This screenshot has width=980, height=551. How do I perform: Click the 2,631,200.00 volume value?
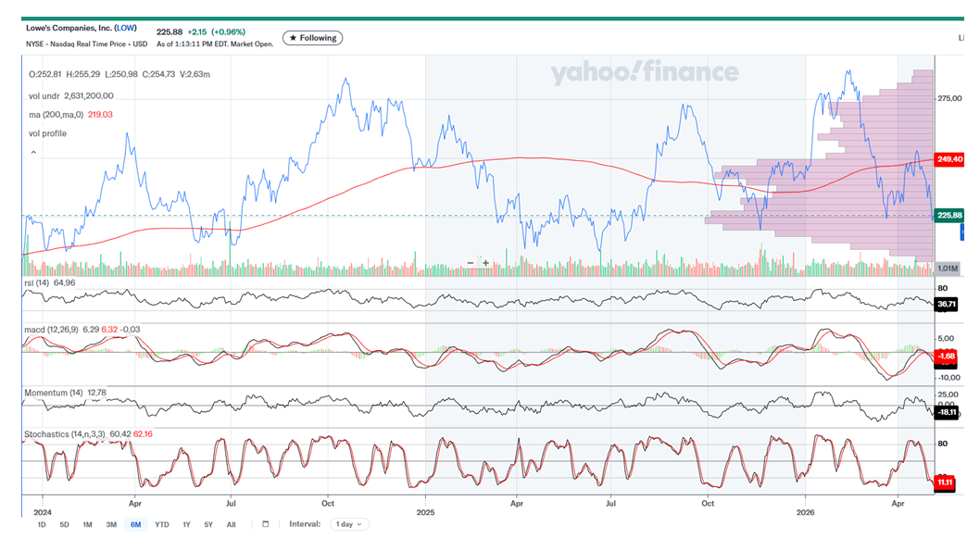[x=89, y=96]
